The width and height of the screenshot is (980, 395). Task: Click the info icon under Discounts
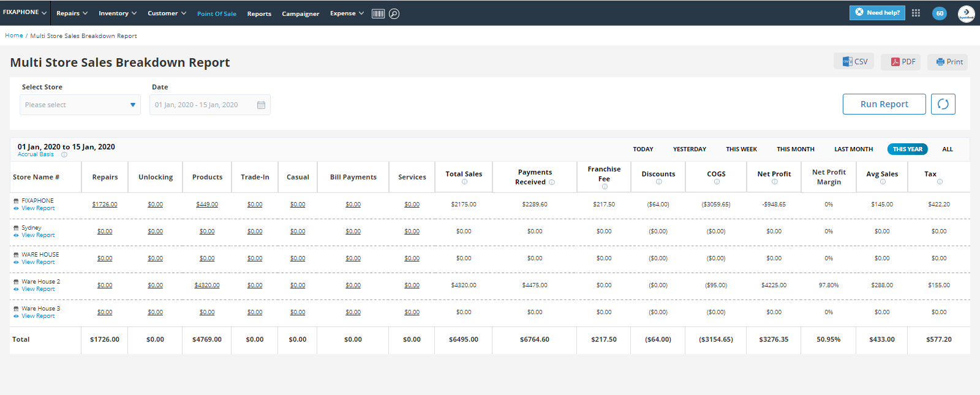[658, 182]
